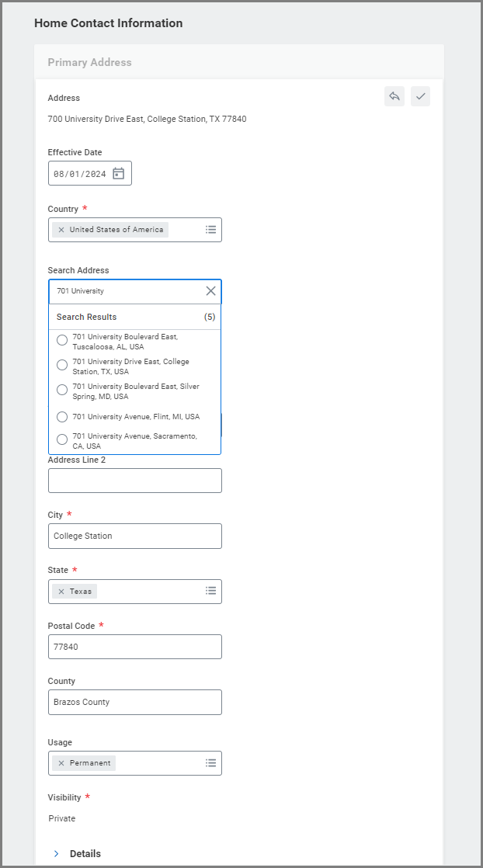Remove the Permanent usage tag
483x868 pixels.
(61, 763)
